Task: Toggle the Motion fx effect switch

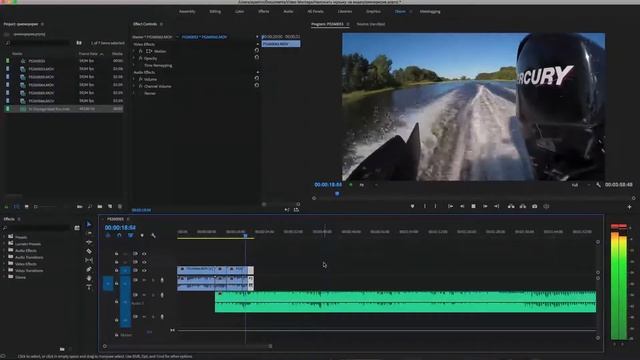Action: pos(140,51)
